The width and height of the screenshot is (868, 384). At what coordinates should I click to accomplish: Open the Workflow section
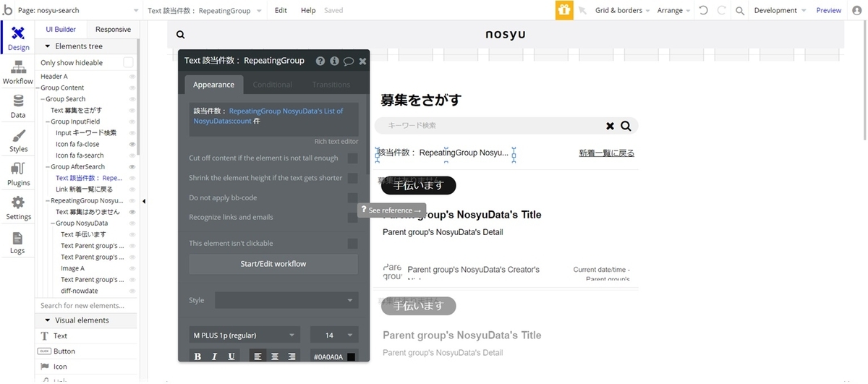click(18, 72)
